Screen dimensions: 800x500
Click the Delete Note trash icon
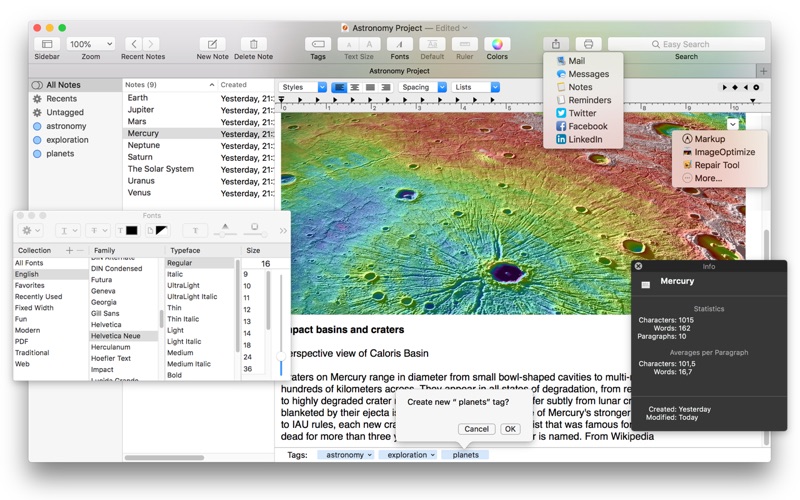click(253, 44)
